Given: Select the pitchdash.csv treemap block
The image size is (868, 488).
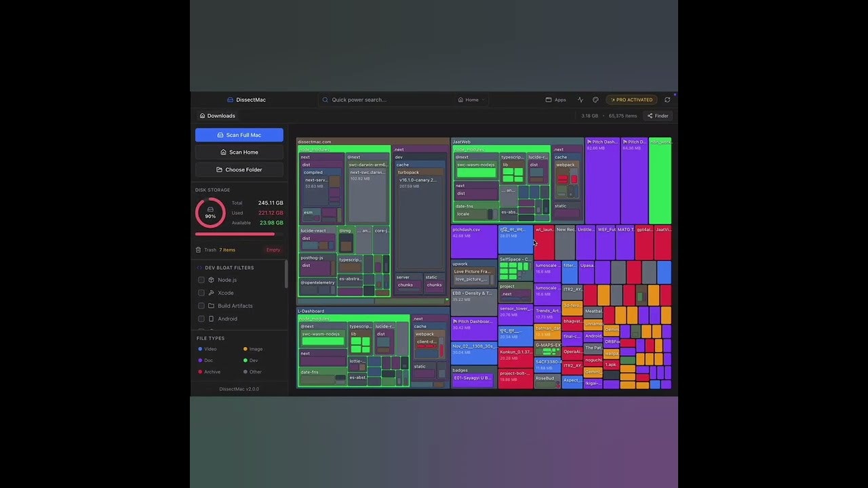Looking at the screenshot, I should click(x=474, y=242).
